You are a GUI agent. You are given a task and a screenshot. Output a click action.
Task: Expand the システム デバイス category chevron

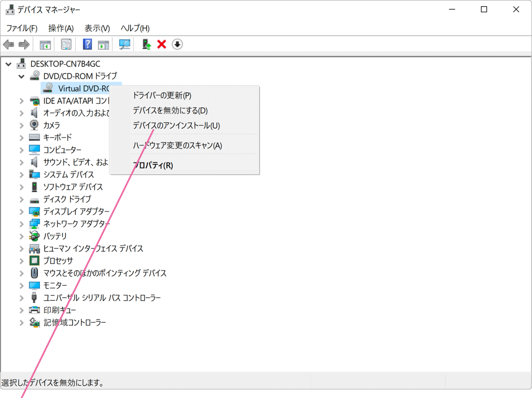[x=22, y=175]
